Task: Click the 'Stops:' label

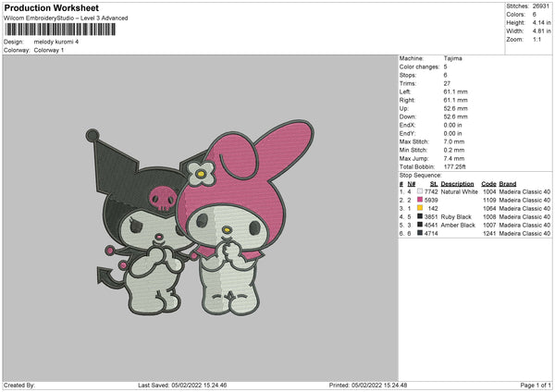Action: tap(407, 75)
